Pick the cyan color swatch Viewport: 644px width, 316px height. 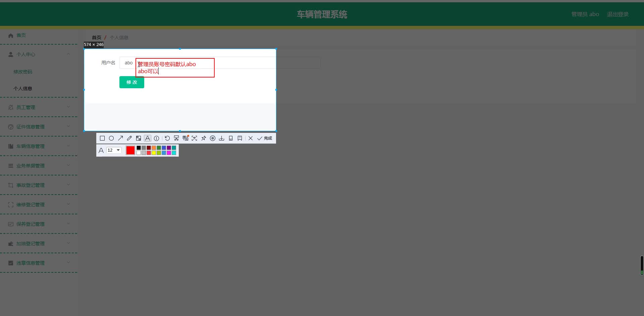point(174,153)
